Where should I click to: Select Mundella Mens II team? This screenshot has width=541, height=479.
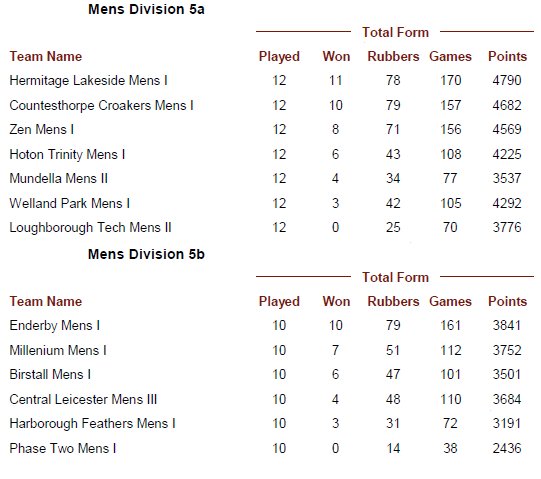pos(59,179)
